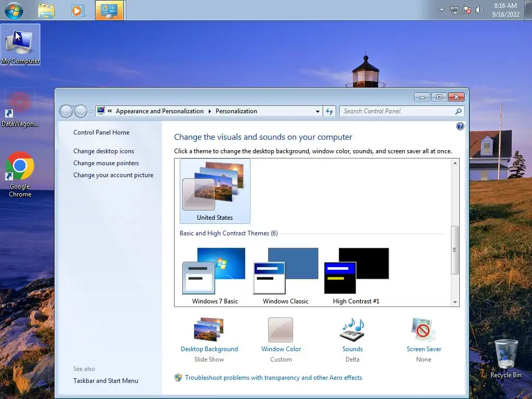Image resolution: width=532 pixels, height=399 pixels.
Task: Open the Windows Start orb
Action: tap(14, 10)
